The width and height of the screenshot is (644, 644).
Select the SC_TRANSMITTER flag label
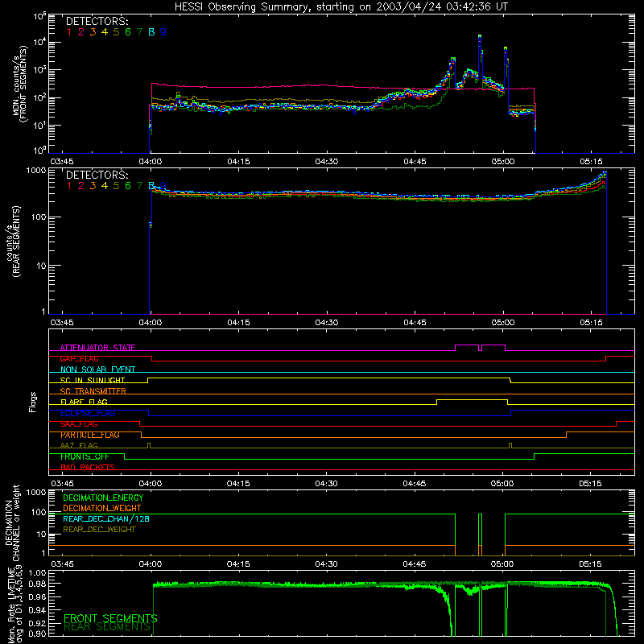[x=93, y=391]
